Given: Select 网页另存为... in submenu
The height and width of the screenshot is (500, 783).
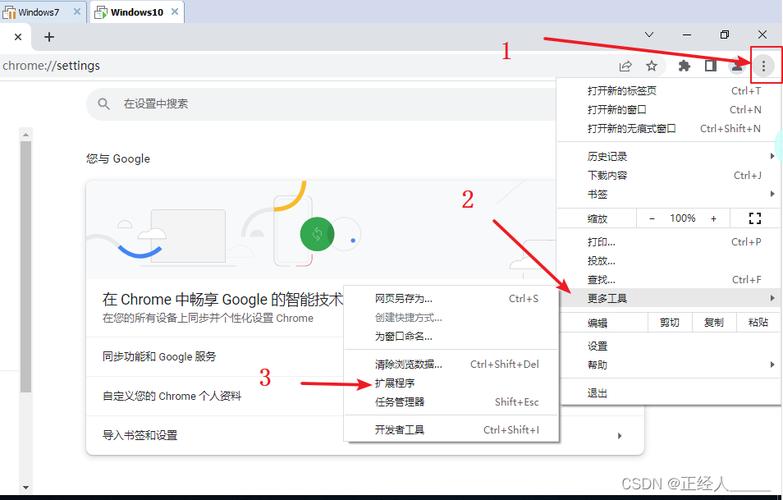Looking at the screenshot, I should click(451, 299).
